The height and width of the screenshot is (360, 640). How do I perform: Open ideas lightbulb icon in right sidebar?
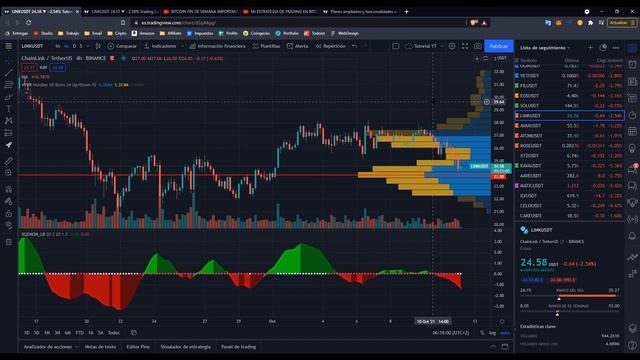coord(632,148)
